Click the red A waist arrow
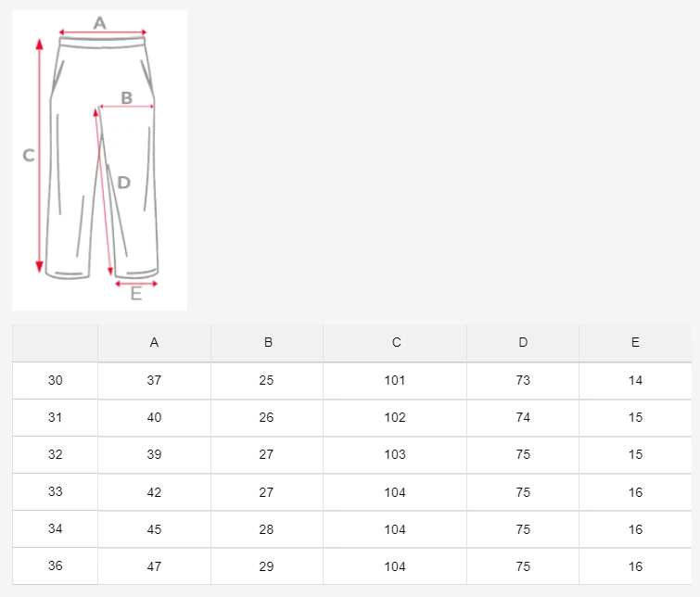Image resolution: width=700 pixels, height=597 pixels. [103, 32]
